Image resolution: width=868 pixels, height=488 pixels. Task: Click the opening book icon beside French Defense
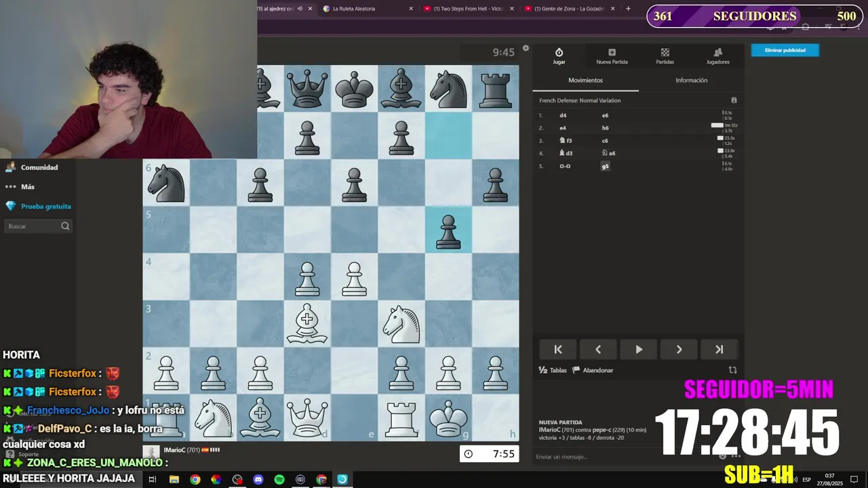pos(734,100)
